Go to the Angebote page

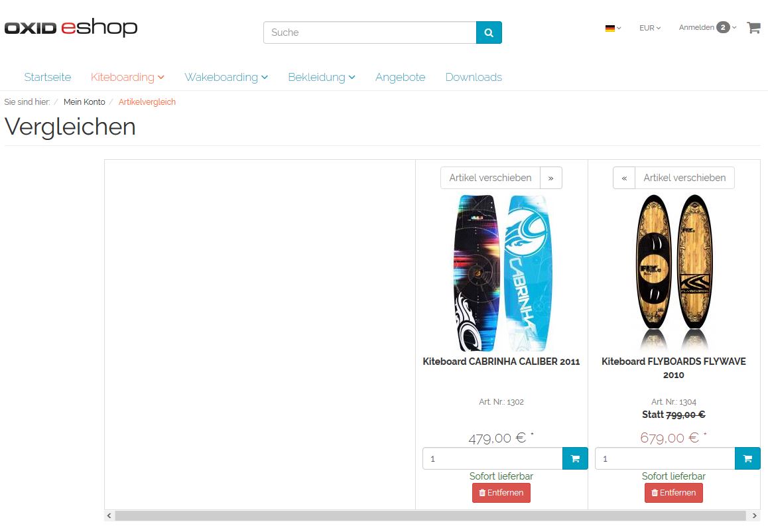pyautogui.click(x=400, y=78)
